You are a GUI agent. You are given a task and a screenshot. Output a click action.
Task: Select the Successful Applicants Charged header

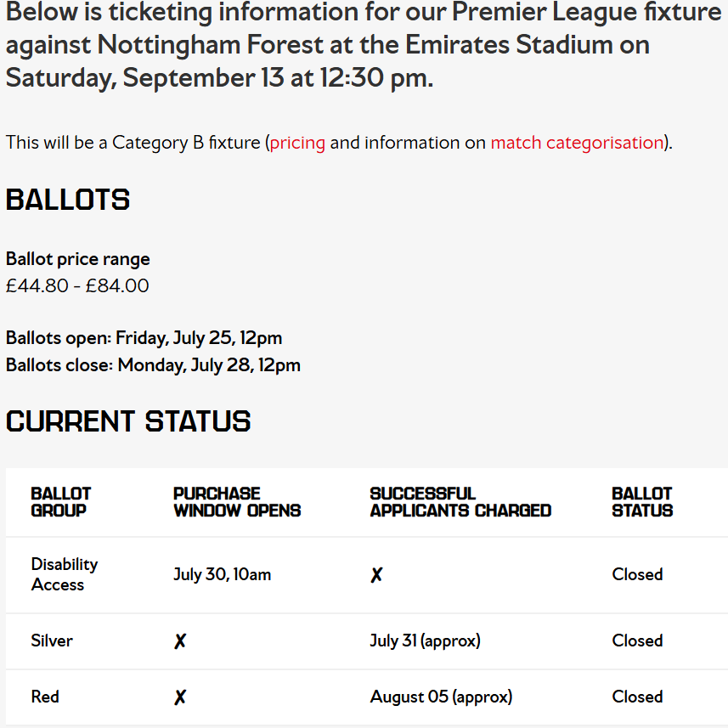(x=460, y=502)
